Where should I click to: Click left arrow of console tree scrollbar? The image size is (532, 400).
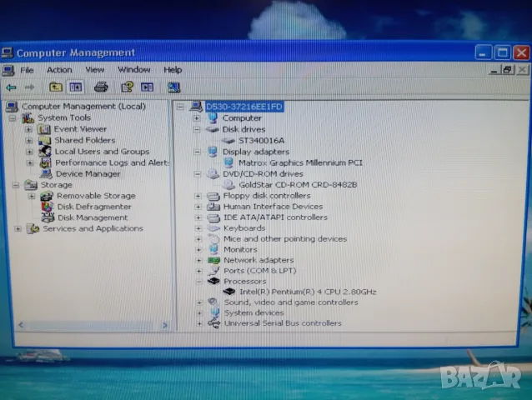point(21,325)
